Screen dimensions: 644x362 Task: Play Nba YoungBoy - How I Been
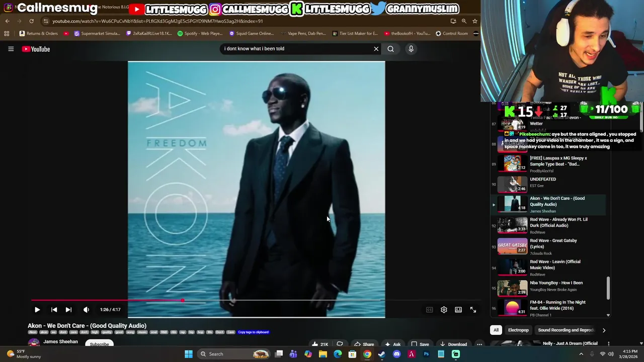(548, 288)
